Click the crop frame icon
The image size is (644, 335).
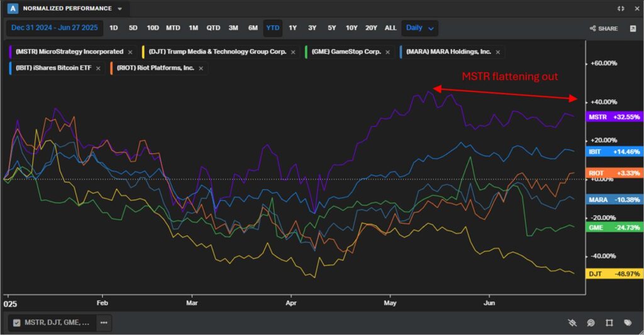pos(609,322)
